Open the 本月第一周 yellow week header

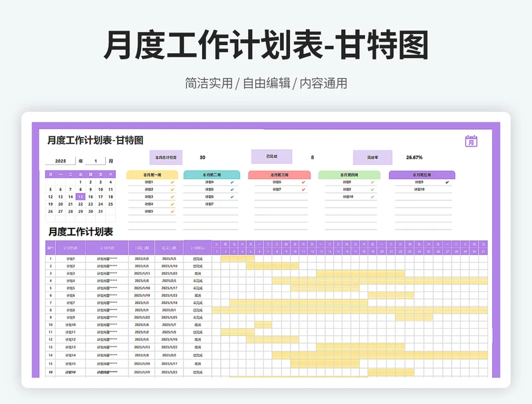click(152, 175)
